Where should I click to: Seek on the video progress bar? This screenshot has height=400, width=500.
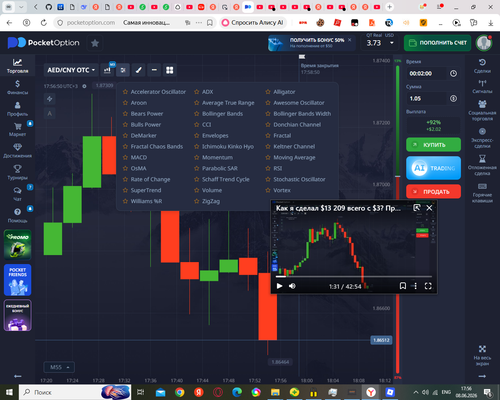click(x=354, y=276)
